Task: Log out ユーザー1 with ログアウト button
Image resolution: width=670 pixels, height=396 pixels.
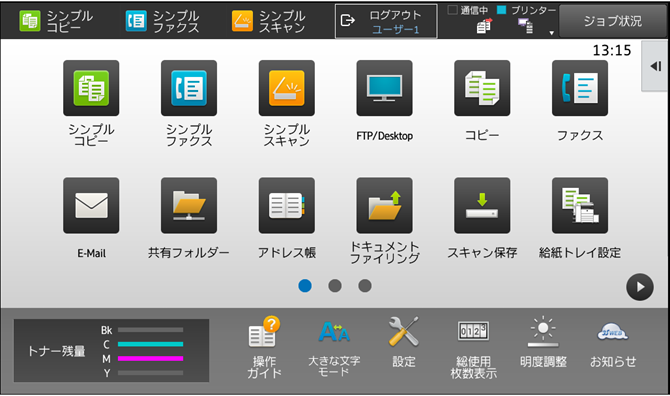Action: (x=386, y=21)
